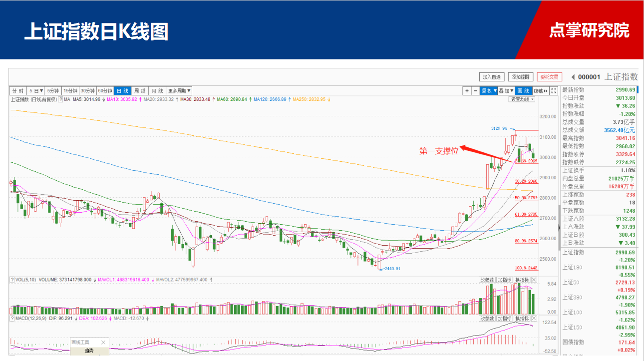Open 复权 adjustment dropdown

tap(489, 91)
